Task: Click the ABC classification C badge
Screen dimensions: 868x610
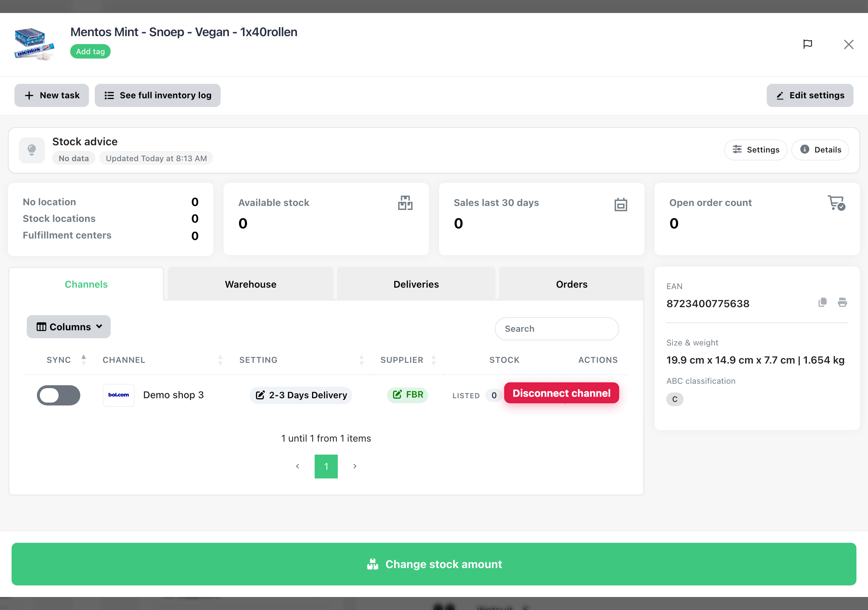Action: [675, 399]
